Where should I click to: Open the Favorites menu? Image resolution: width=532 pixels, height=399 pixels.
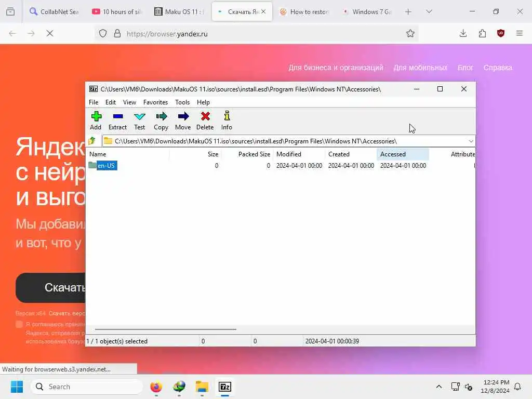pyautogui.click(x=155, y=102)
